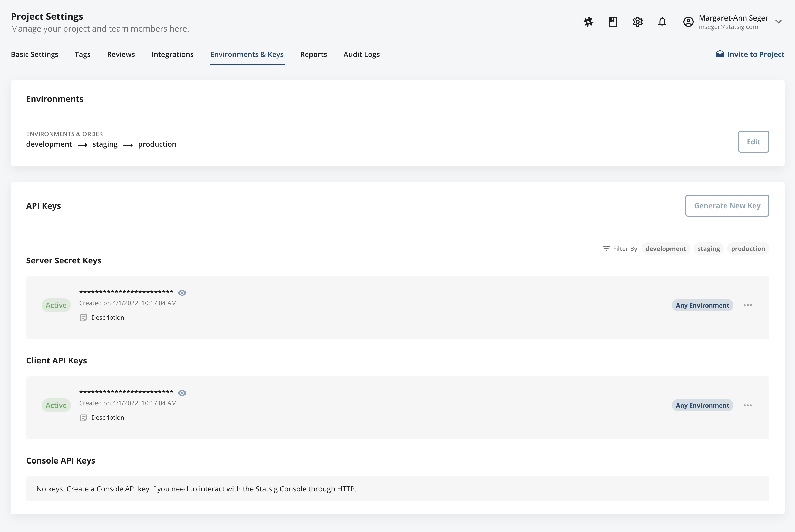Screen dimensions: 795x532
Task: Click the Slack community hashtag icon
Action: click(588, 21)
